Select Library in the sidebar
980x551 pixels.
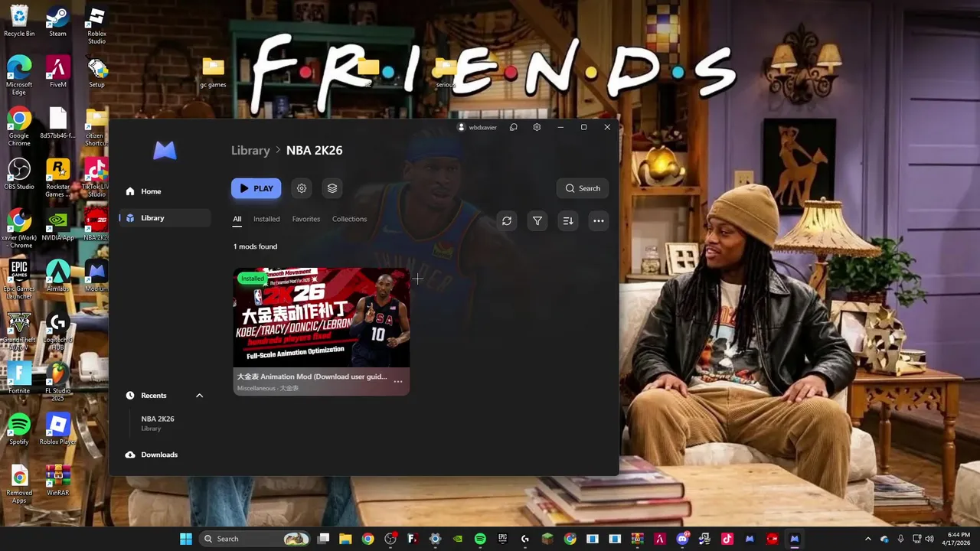(165, 218)
